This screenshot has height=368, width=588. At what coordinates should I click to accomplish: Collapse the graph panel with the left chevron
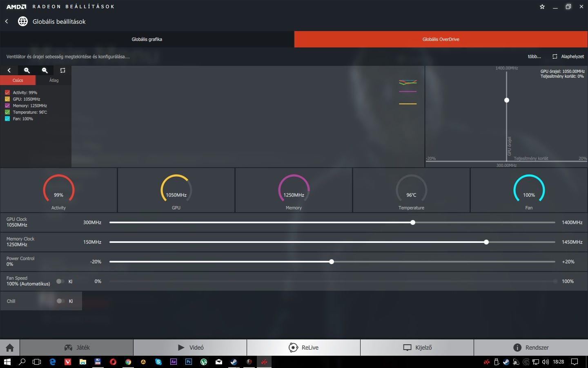pos(9,70)
